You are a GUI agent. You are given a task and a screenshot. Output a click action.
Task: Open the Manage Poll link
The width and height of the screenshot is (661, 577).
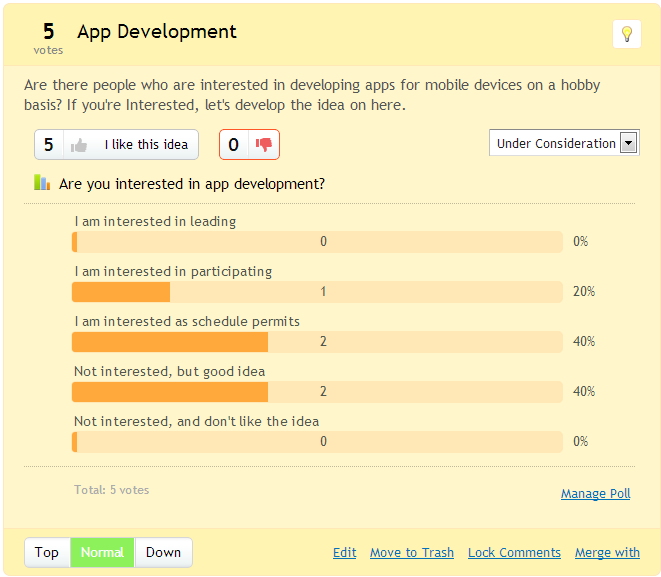point(595,493)
